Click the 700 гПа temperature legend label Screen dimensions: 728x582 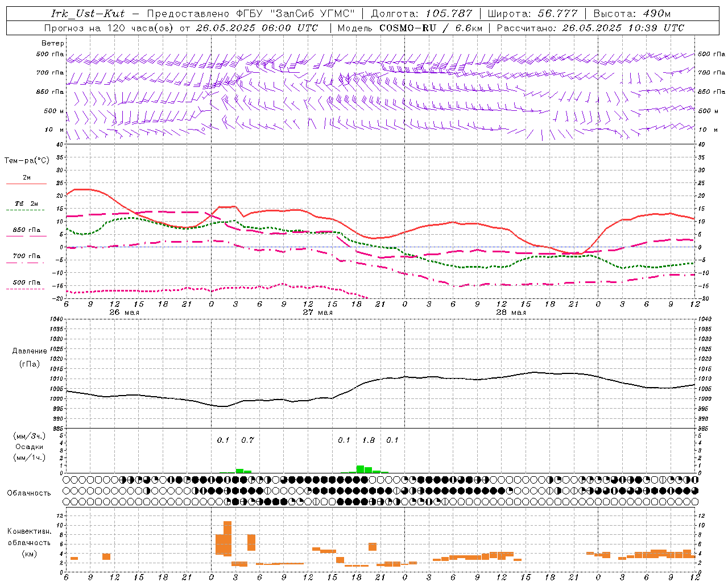click(27, 256)
